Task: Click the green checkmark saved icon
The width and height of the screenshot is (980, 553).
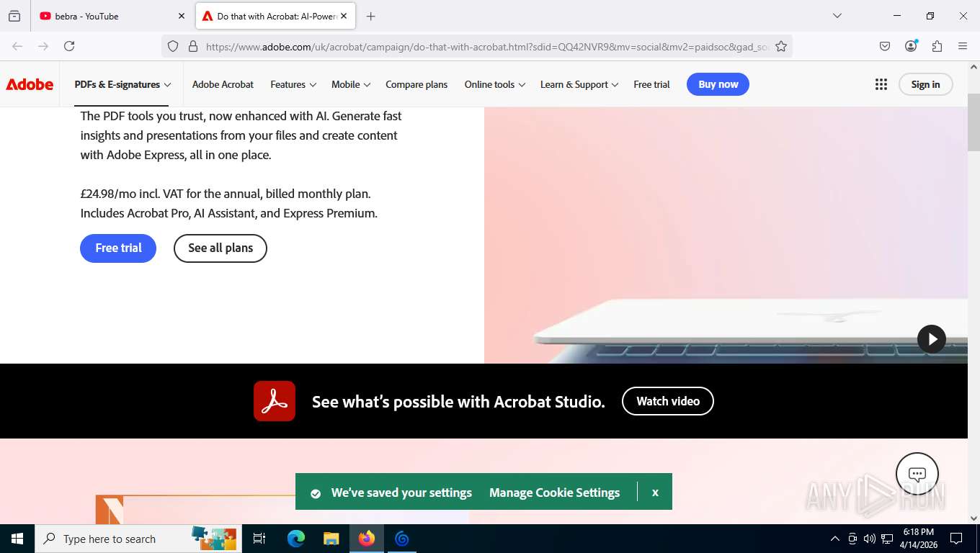Action: pos(316,493)
